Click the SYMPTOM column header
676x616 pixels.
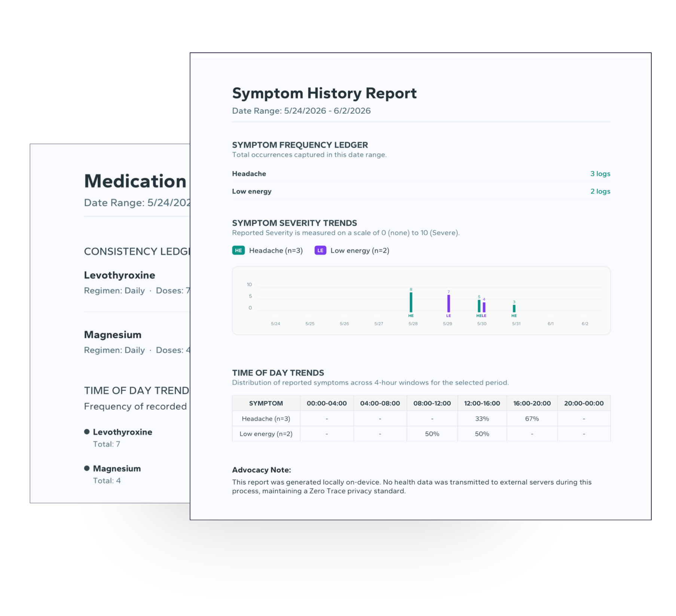pos(266,403)
